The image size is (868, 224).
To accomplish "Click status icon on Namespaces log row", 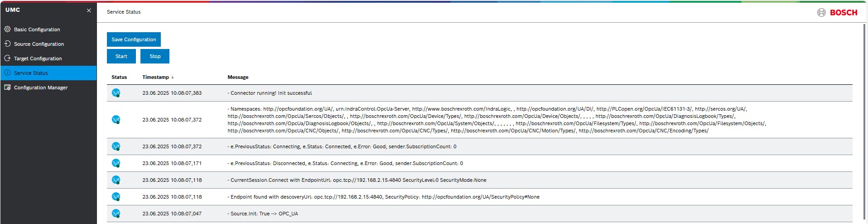I will (116, 120).
